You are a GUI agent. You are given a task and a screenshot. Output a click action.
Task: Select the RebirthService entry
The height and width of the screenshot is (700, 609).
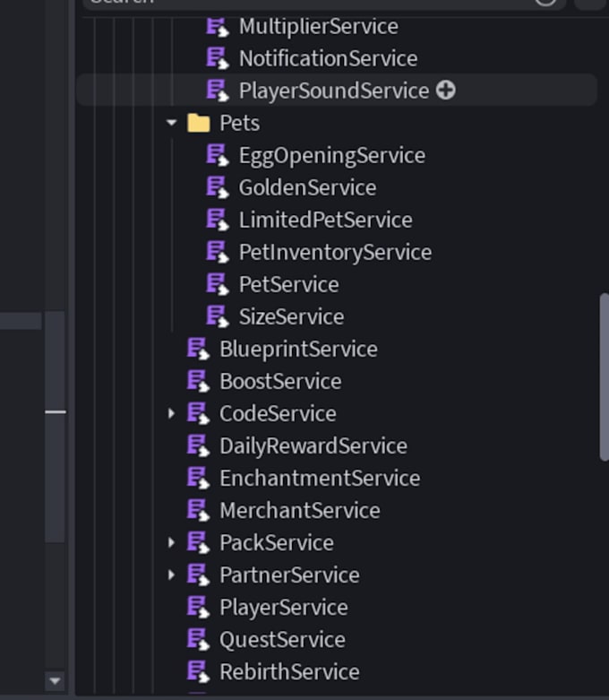click(289, 672)
